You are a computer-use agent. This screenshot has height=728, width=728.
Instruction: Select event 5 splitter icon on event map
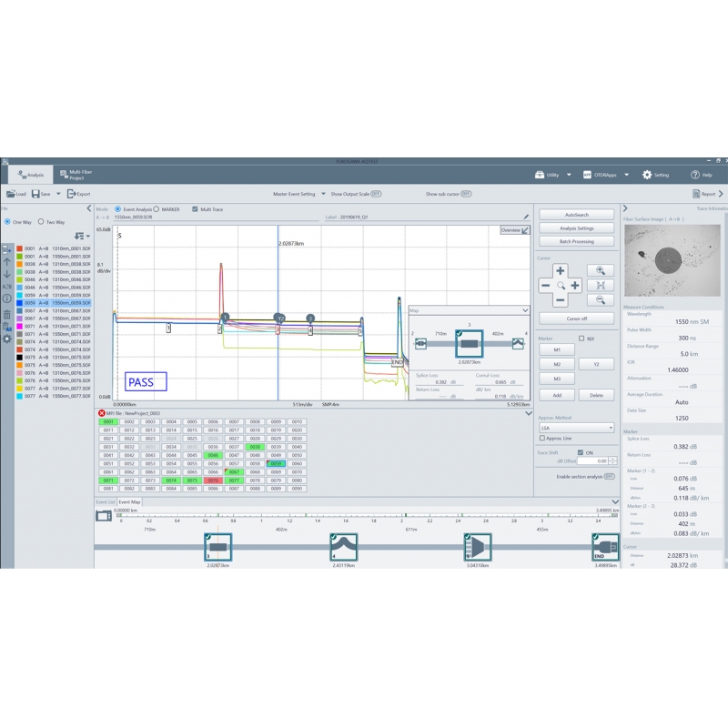pos(477,547)
